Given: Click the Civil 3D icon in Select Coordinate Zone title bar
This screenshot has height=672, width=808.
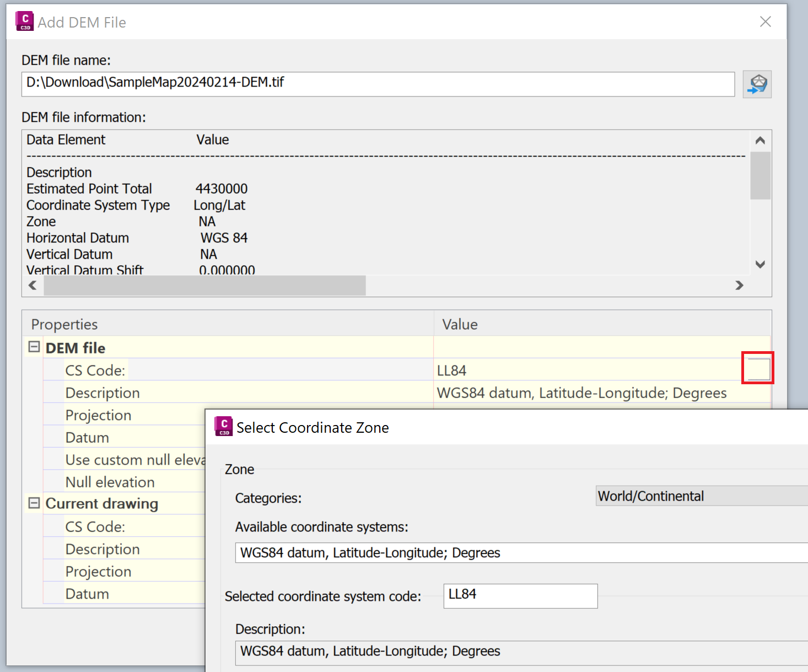Looking at the screenshot, I should tap(224, 427).
